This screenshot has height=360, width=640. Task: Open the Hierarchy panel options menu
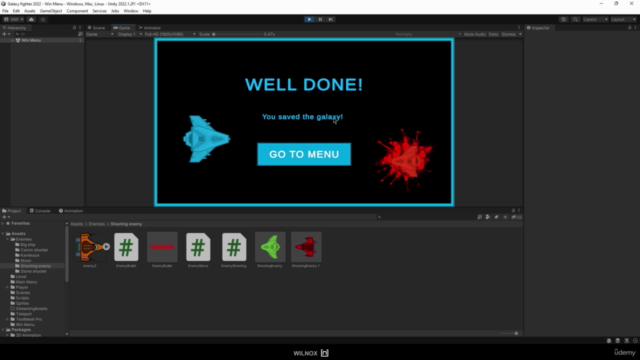pos(80,28)
